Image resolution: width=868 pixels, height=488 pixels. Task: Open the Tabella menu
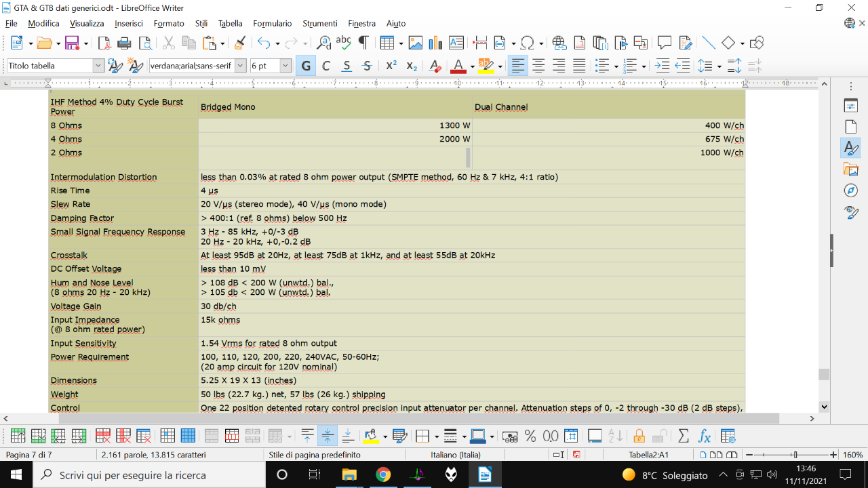pyautogui.click(x=230, y=23)
